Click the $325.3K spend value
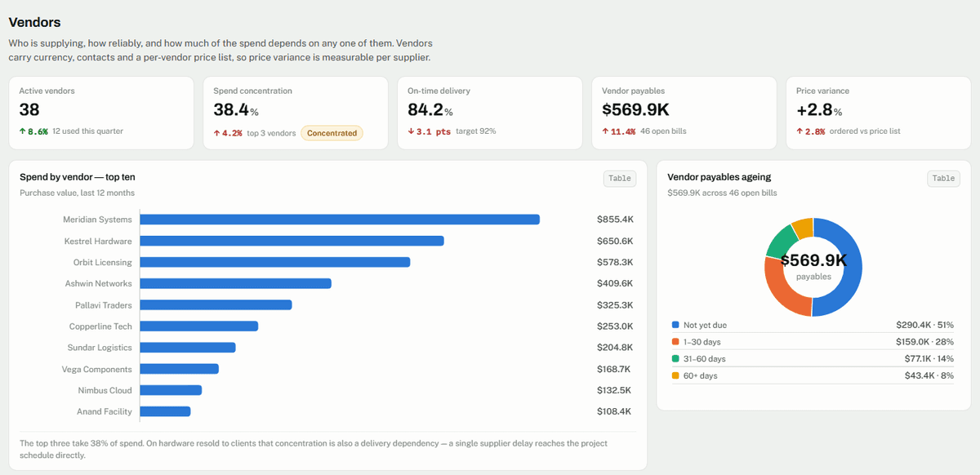Screen dimensions: 980x475 [615, 304]
